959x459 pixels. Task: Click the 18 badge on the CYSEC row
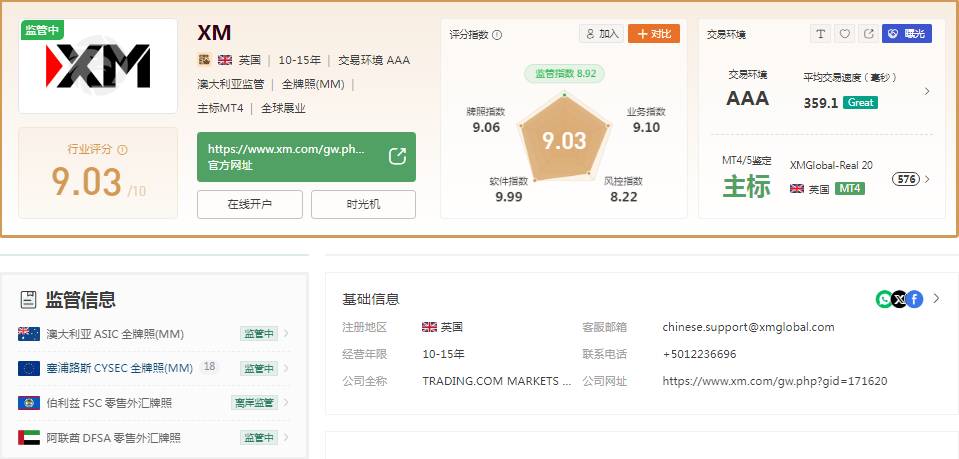[x=209, y=367]
